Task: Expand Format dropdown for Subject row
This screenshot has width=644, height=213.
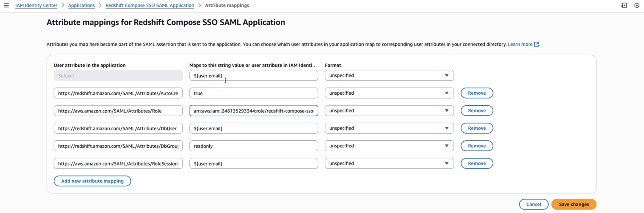Action: [x=389, y=75]
